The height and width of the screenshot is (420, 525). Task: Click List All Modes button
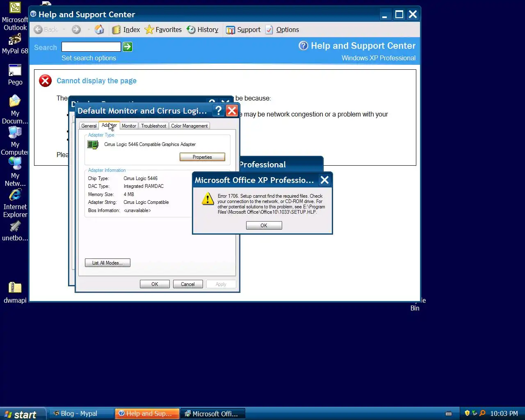coord(107,263)
